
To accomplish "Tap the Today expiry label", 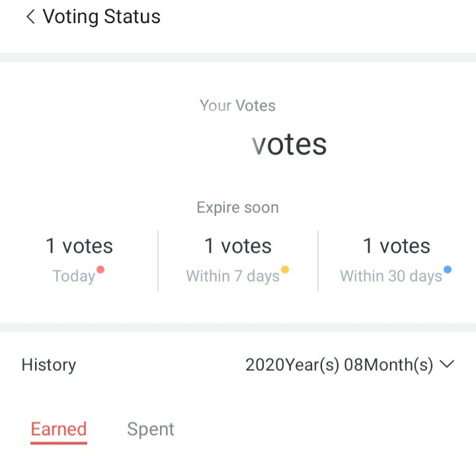I will (x=73, y=276).
